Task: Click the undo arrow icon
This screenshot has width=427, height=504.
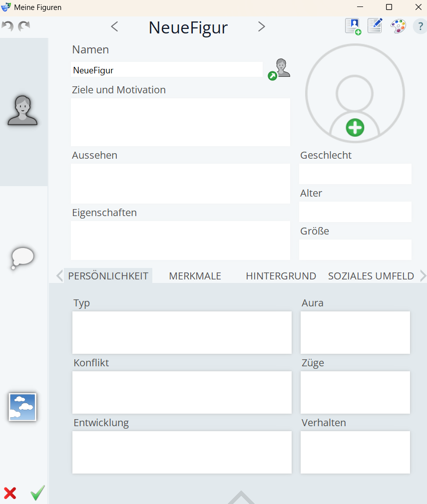Action: pos(7,26)
